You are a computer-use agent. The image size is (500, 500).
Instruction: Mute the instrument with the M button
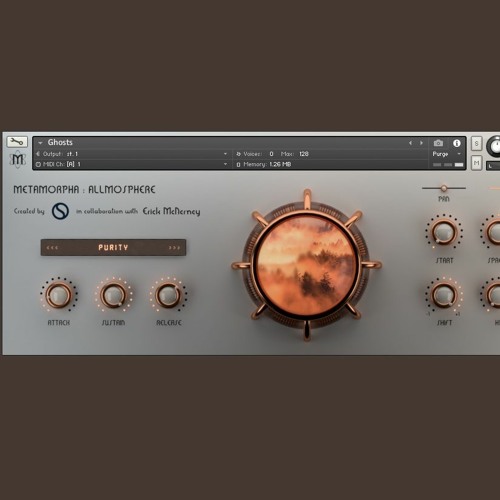[476, 163]
